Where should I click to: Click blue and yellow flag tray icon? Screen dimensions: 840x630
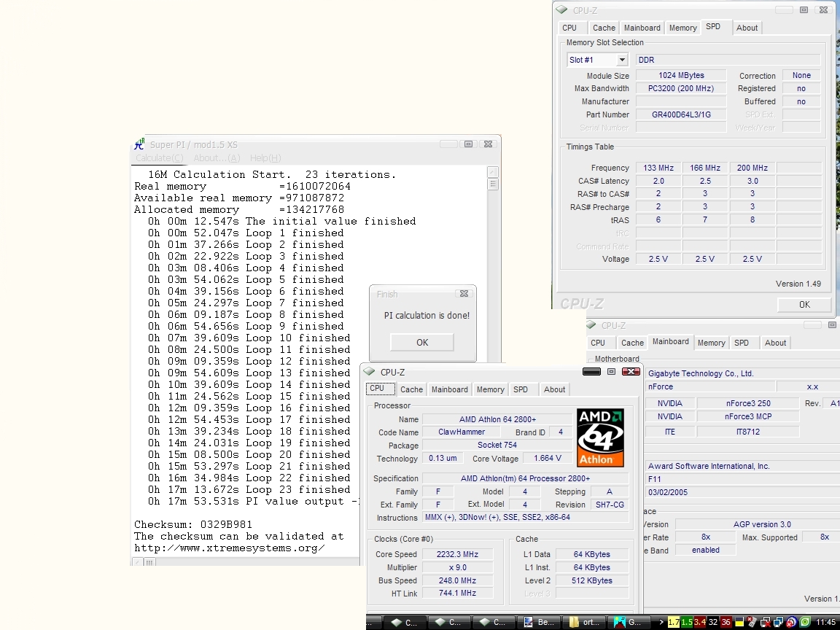click(x=739, y=622)
